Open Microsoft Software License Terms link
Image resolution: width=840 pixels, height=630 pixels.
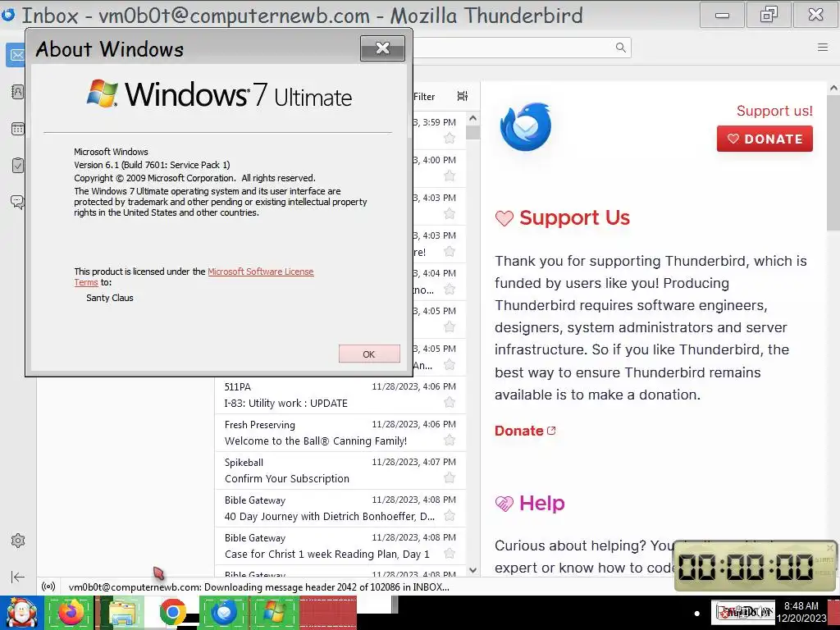click(x=260, y=272)
